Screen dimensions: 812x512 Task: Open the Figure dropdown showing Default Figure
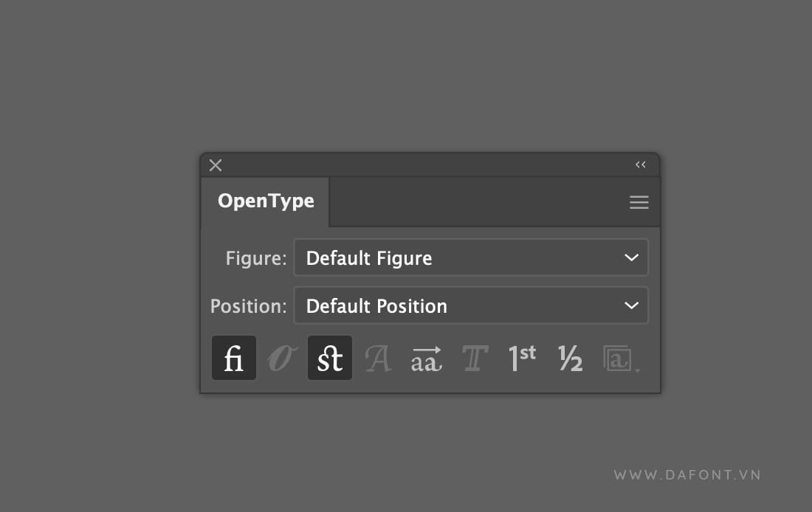point(471,257)
